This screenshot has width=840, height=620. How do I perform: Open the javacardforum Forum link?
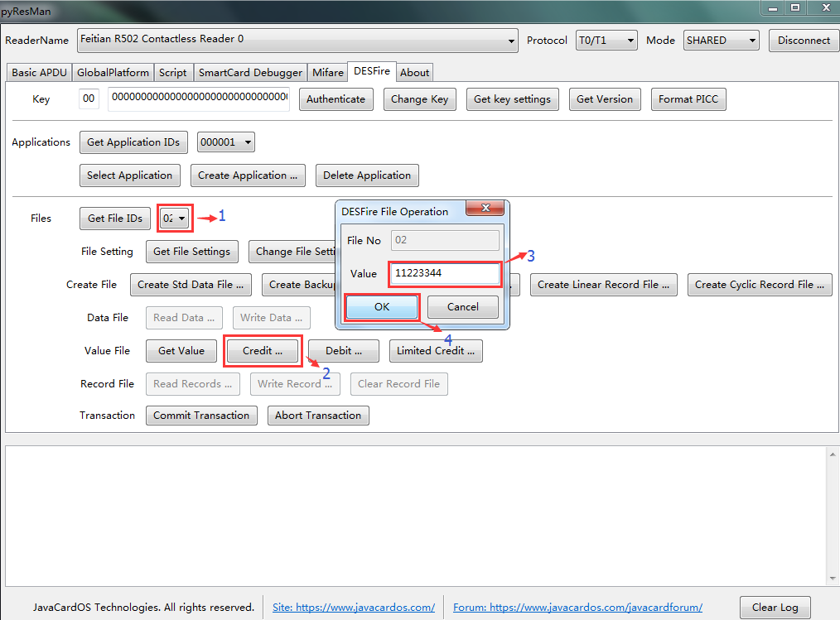577,607
